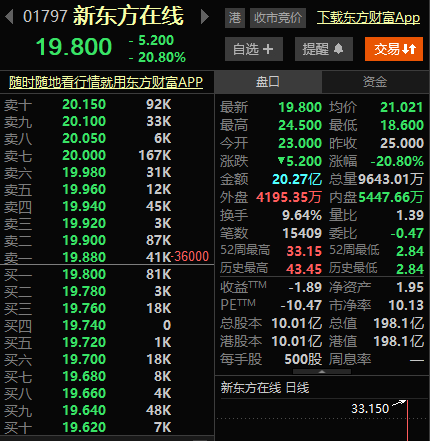Go to next stock with right arrow
430x441 pixels.
click(205, 16)
